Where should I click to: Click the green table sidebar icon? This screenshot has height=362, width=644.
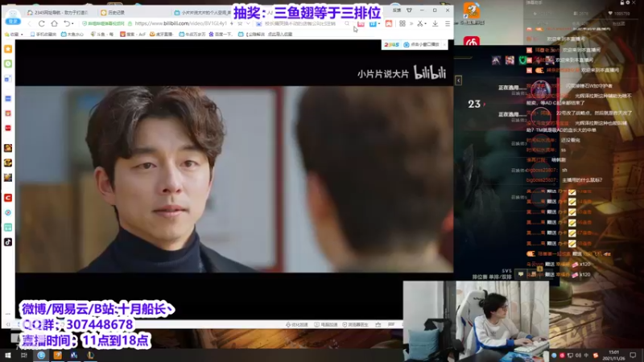pyautogui.click(x=8, y=228)
